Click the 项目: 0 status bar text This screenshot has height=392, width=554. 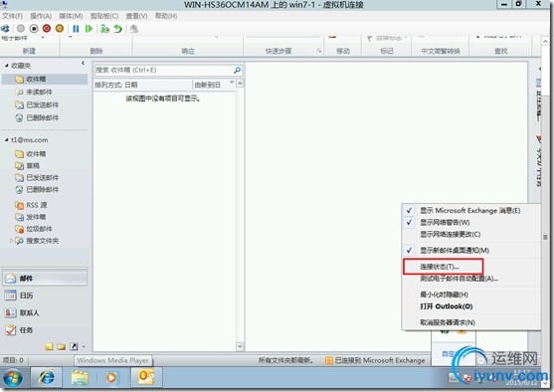click(x=13, y=360)
